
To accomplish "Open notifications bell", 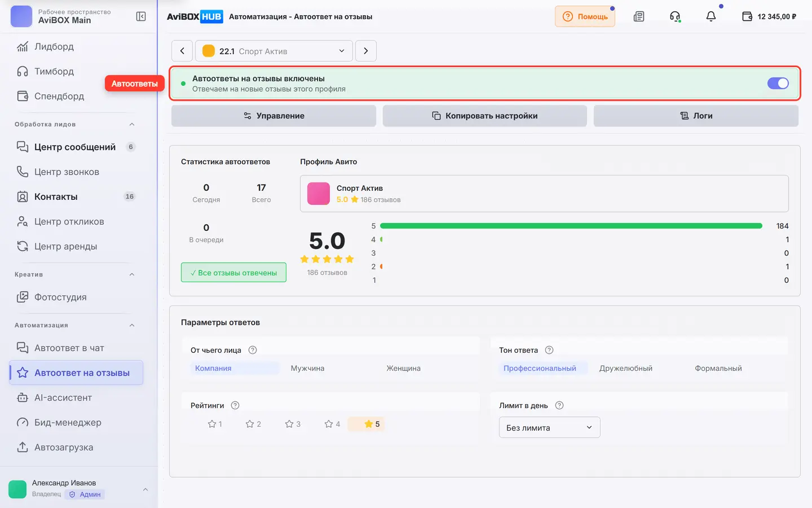I will (711, 16).
